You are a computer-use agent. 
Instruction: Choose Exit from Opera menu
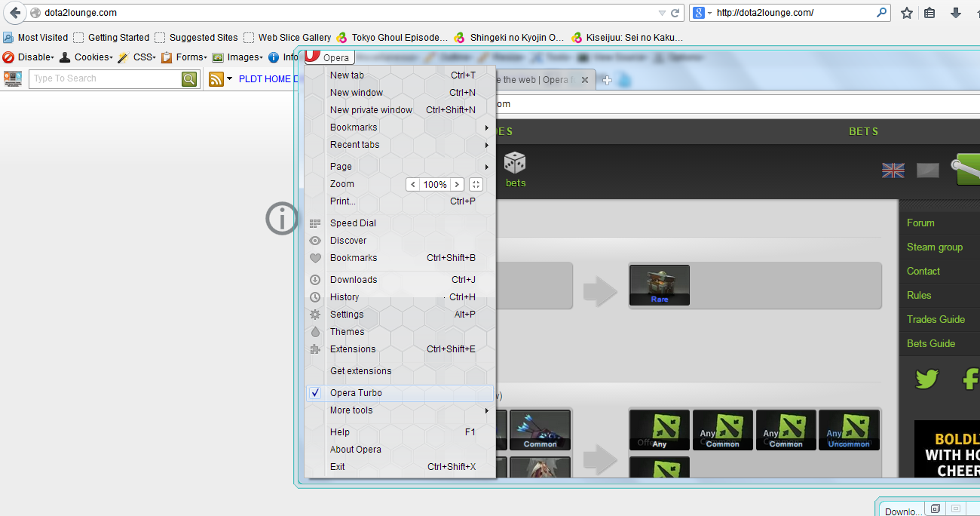point(400,467)
